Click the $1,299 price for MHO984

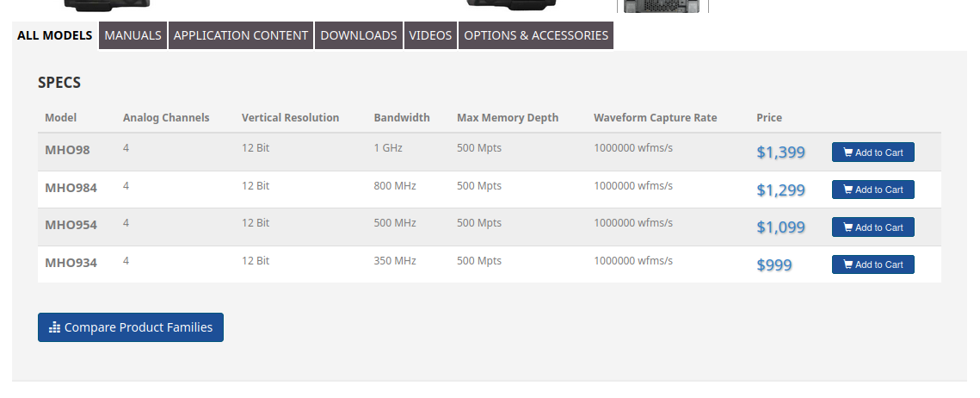pos(780,190)
